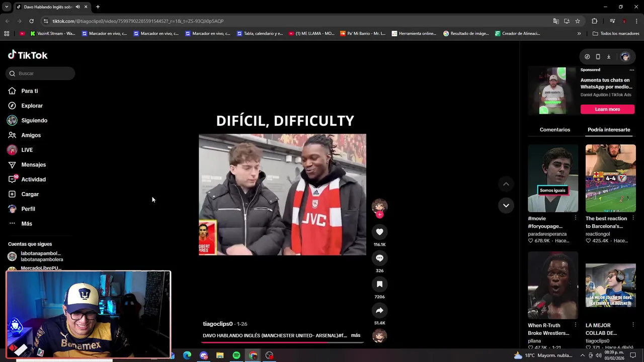Screen dimensions: 644x362
Task: Open paradaresperanza account link
Action: [547, 234]
